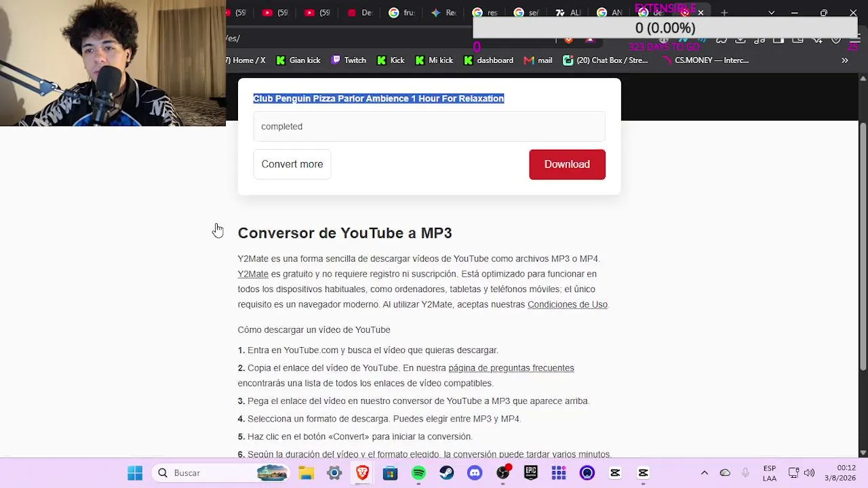Open the tab search dropdown arrow
868x488 pixels.
tap(771, 13)
